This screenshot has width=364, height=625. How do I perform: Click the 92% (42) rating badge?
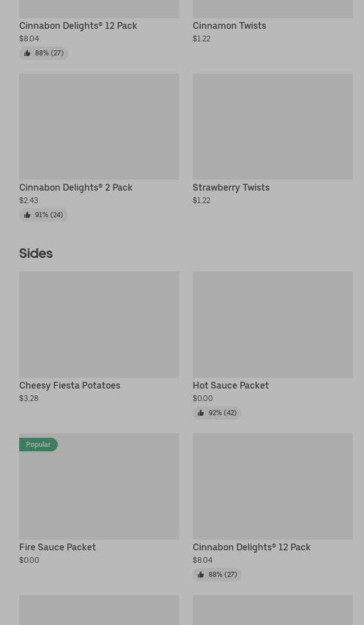217,413
